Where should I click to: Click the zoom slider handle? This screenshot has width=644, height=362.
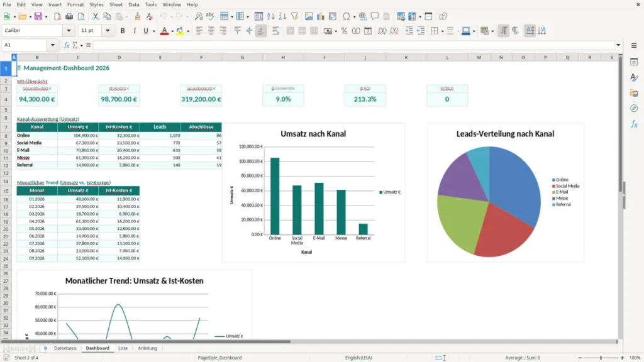click(x=601, y=358)
